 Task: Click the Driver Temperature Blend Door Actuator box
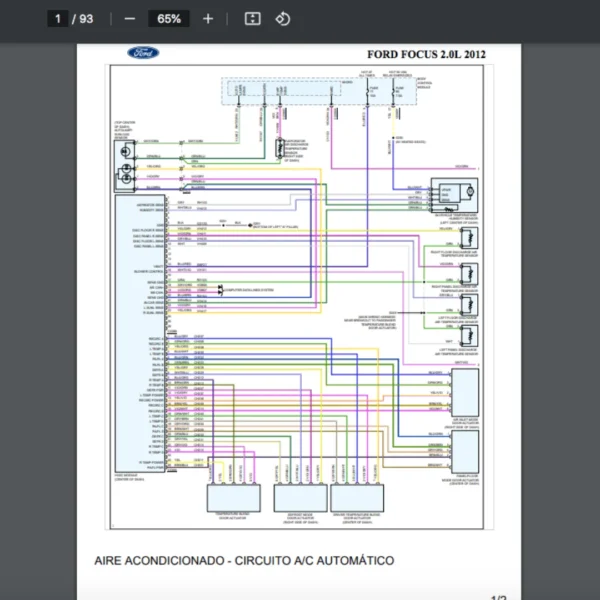coord(358,499)
